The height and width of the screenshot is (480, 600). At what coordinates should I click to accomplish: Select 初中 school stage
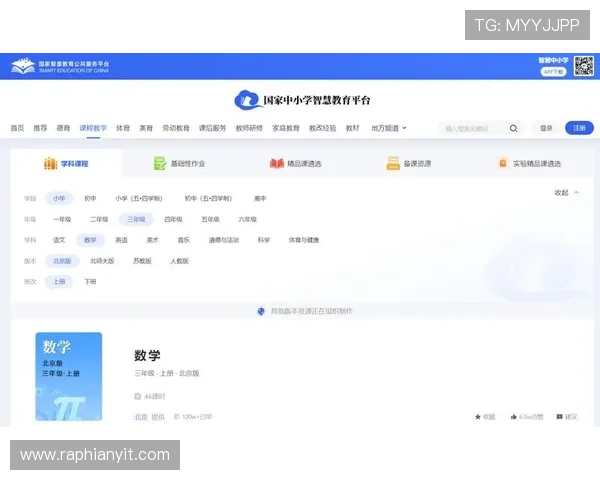click(x=90, y=198)
